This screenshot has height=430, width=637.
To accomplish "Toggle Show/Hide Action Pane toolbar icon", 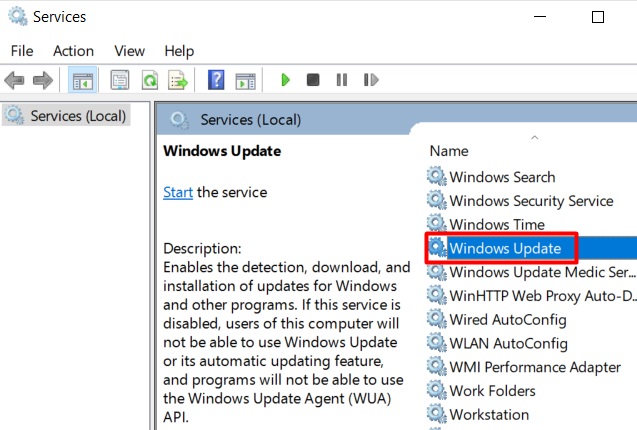I will pyautogui.click(x=245, y=81).
